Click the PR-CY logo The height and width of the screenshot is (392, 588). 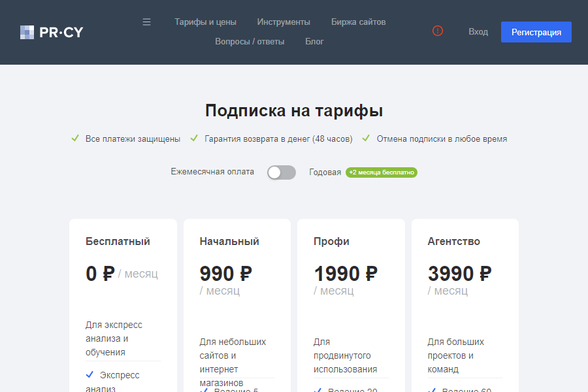click(52, 32)
